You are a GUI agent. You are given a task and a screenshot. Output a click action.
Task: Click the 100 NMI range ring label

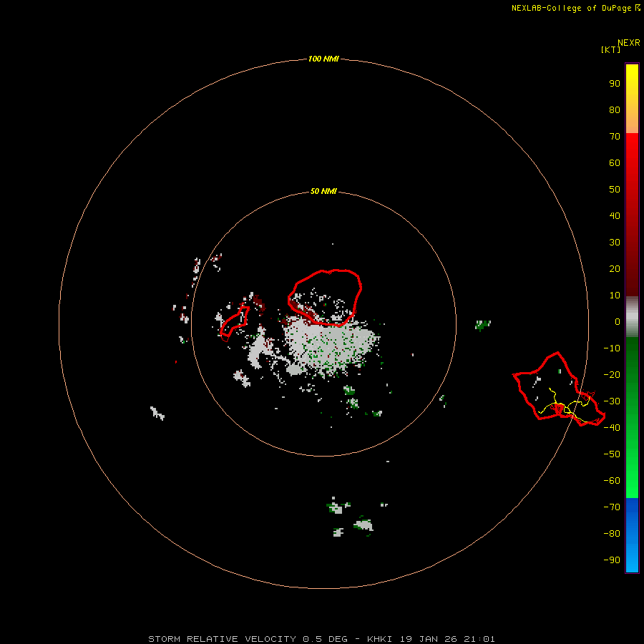(x=323, y=59)
